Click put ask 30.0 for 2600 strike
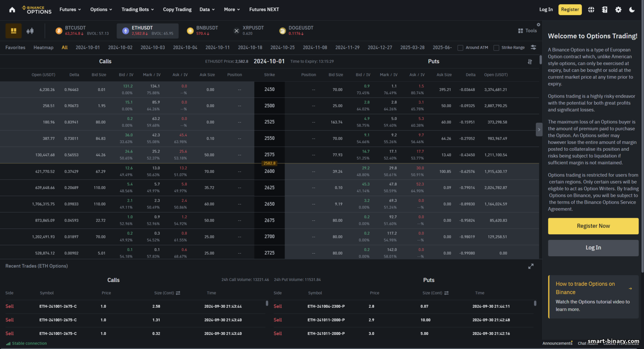The height and width of the screenshot is (349, 644). click(420, 168)
